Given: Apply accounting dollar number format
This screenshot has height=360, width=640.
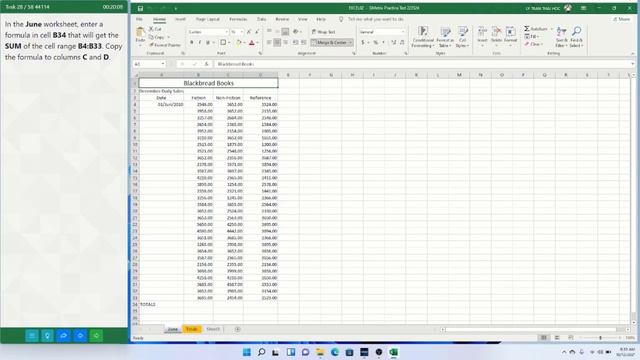Looking at the screenshot, I should pyautogui.click(x=362, y=42).
